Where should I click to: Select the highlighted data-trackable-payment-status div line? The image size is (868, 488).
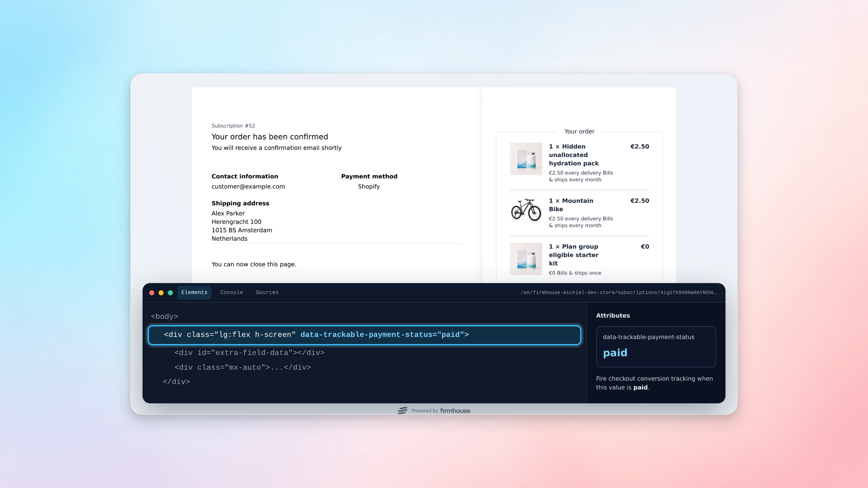pyautogui.click(x=365, y=335)
